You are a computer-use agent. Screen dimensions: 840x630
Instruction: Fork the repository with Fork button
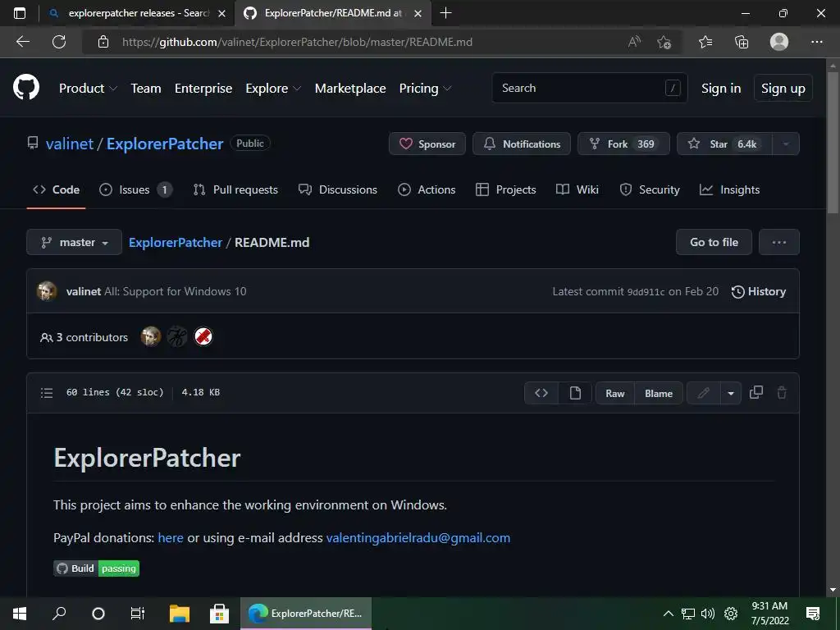pos(623,144)
